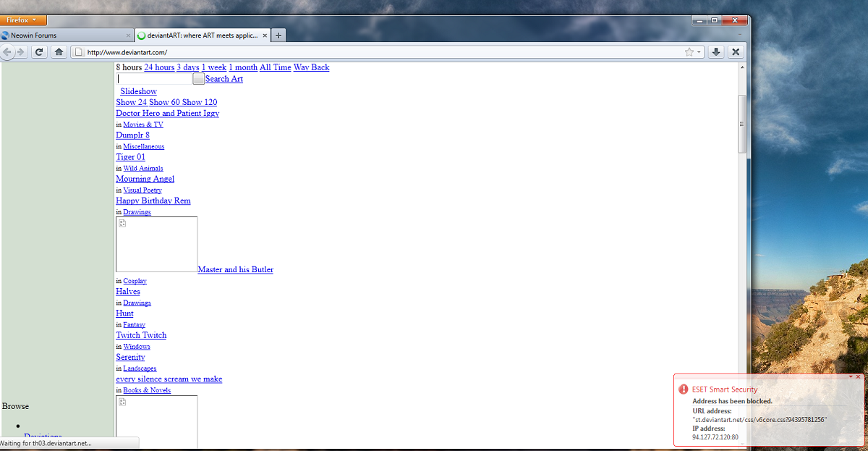Open a new tab with plus button
Viewport: 868px width, 451px height.
(278, 35)
